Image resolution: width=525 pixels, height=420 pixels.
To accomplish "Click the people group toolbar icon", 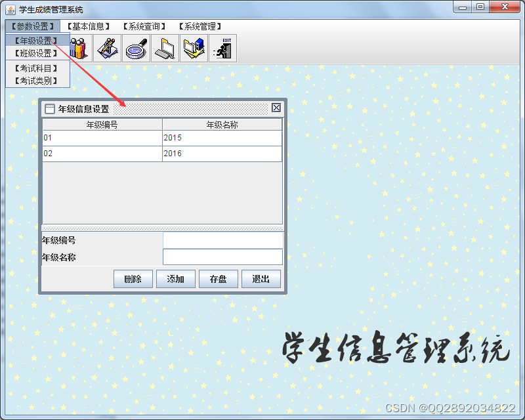I will point(79,48).
